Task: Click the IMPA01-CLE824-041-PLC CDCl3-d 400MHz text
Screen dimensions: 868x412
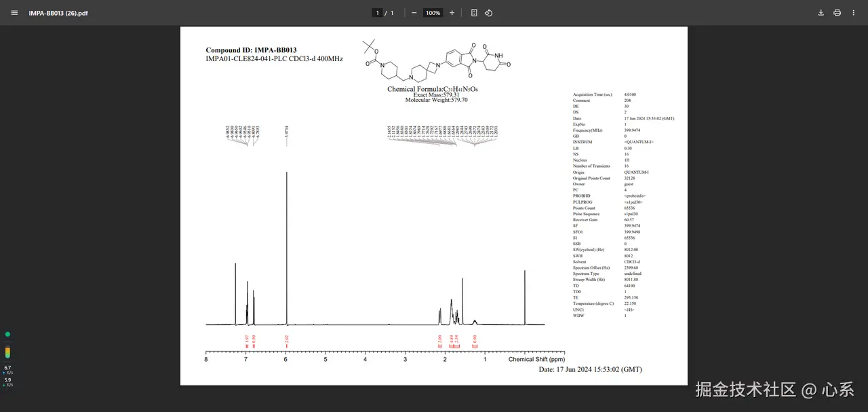Action: point(274,59)
